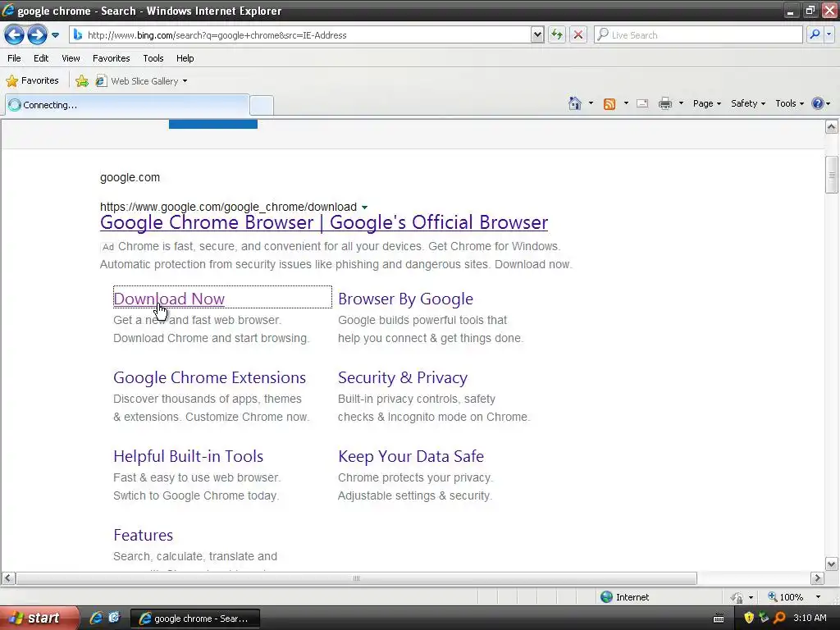Screen dimensions: 840x630
Task: Expand the Feeds dropdown arrow
Action: click(626, 103)
